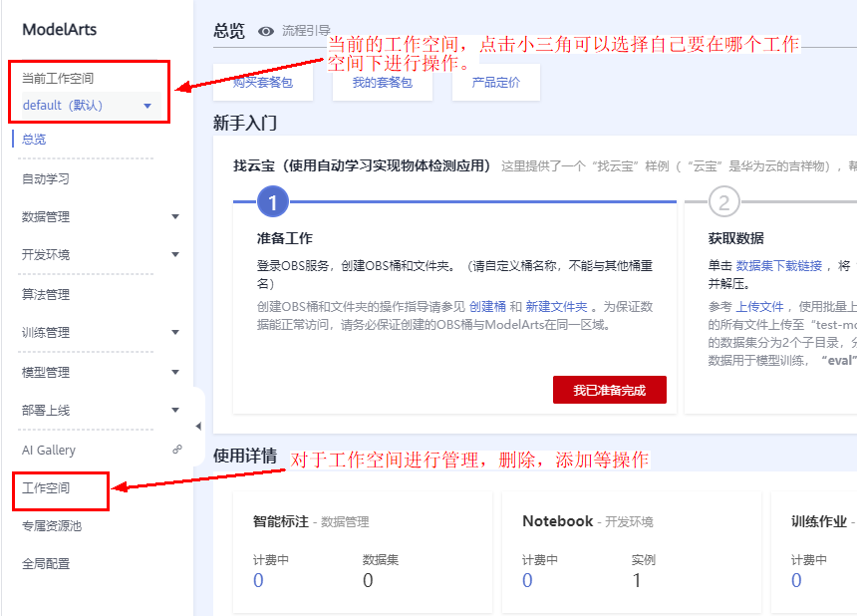The image size is (857, 616).
Task: Click the 训练作业 card heading
Action: [x=819, y=521]
